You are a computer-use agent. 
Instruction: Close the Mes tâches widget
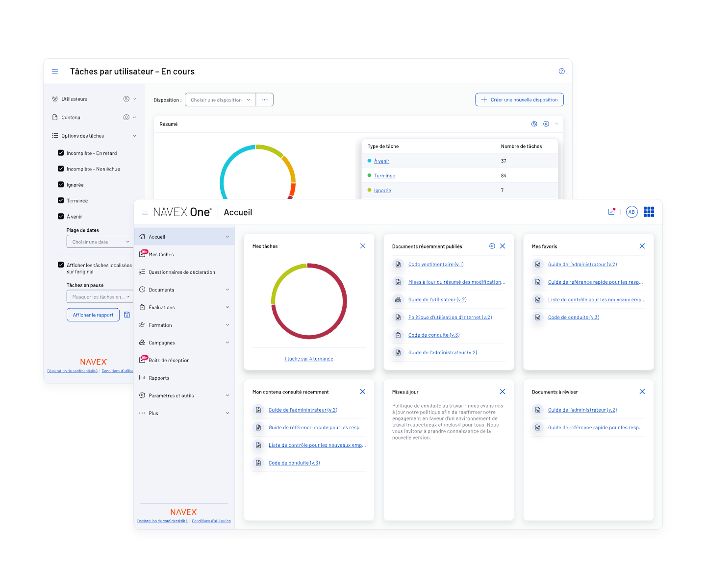click(x=363, y=246)
